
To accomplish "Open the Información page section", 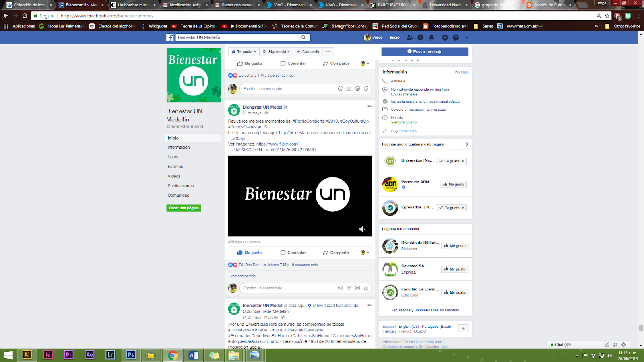I will [179, 148].
